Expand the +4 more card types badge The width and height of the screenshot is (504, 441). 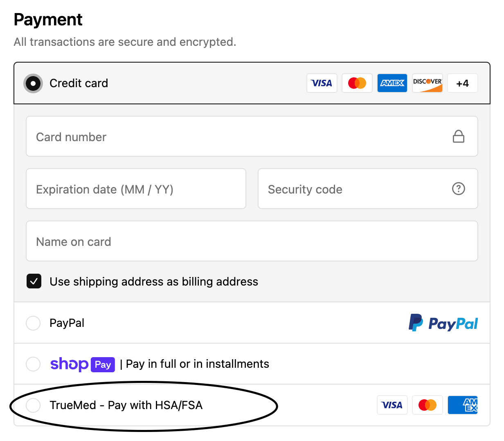[462, 83]
